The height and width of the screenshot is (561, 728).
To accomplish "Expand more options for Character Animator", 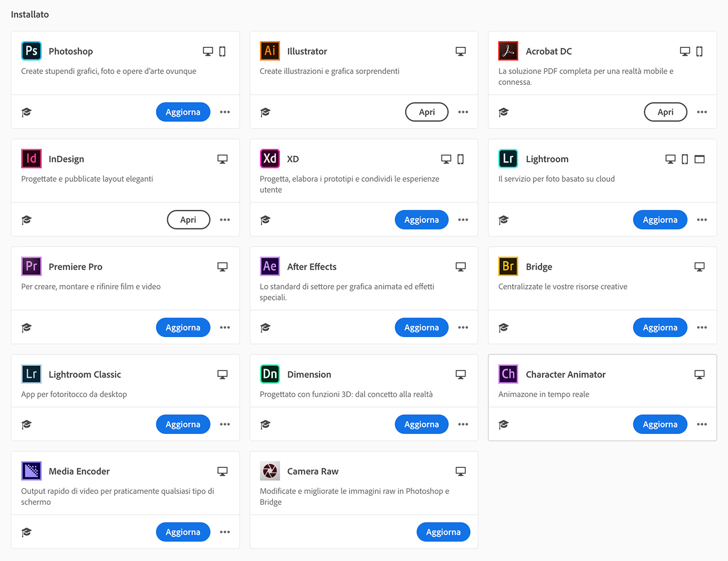I will (x=702, y=424).
